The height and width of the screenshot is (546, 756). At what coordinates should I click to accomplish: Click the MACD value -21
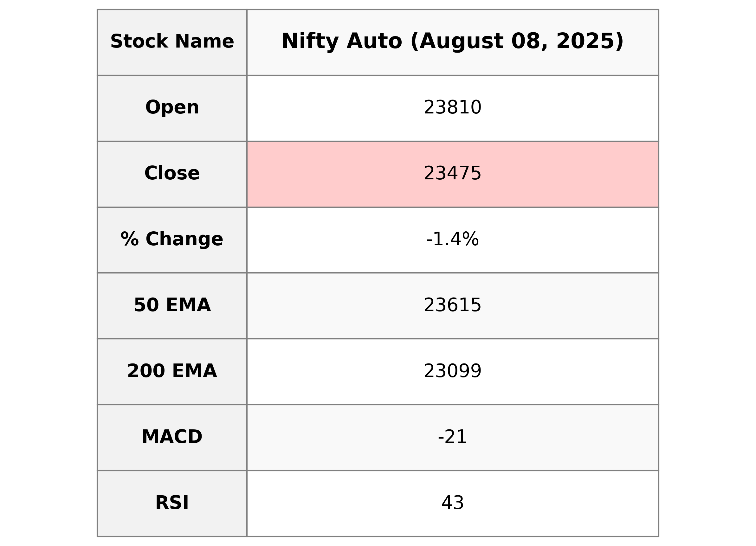452,437
